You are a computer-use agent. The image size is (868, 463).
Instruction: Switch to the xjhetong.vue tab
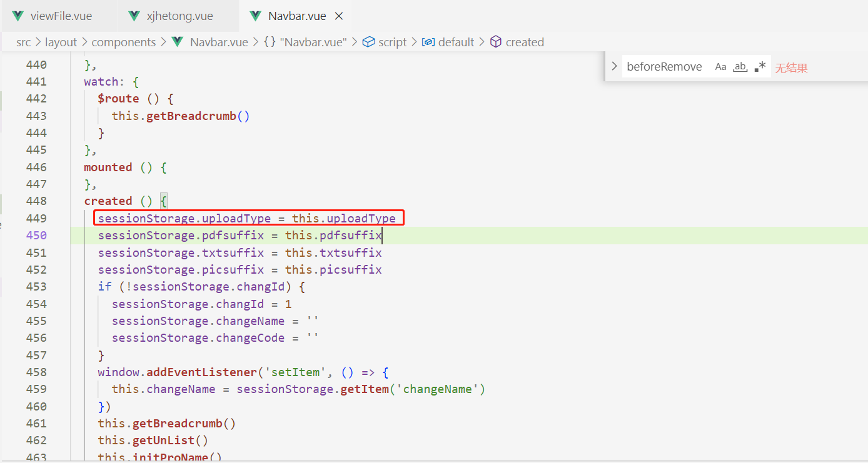pos(179,16)
